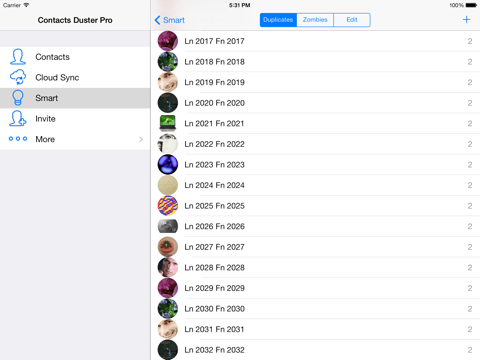Click colorful avatar of Ln 2025 Fn 2025
Screen dimensions: 480x360
(168, 206)
